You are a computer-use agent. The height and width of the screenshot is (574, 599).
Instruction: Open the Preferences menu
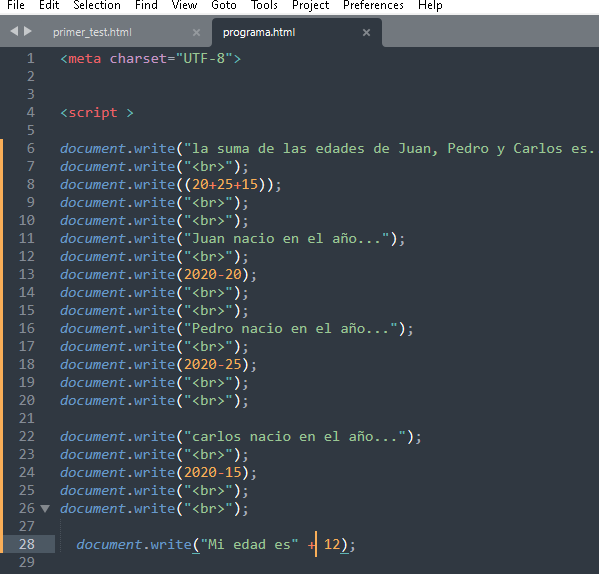[x=373, y=5]
